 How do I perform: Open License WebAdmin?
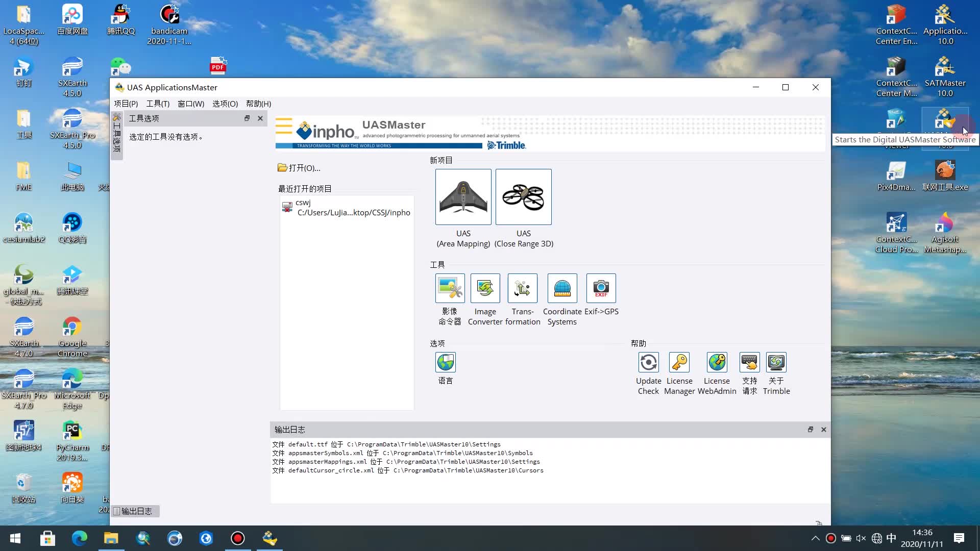[717, 362]
